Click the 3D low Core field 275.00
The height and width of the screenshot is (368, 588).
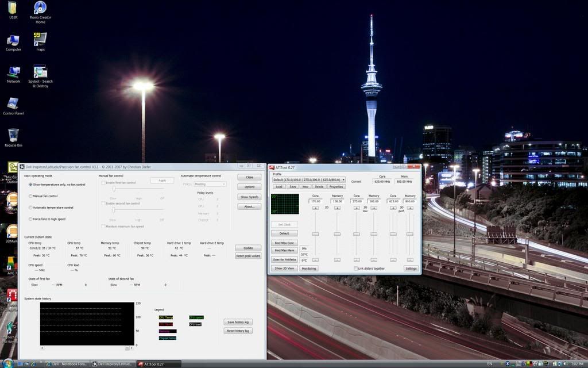(x=356, y=201)
